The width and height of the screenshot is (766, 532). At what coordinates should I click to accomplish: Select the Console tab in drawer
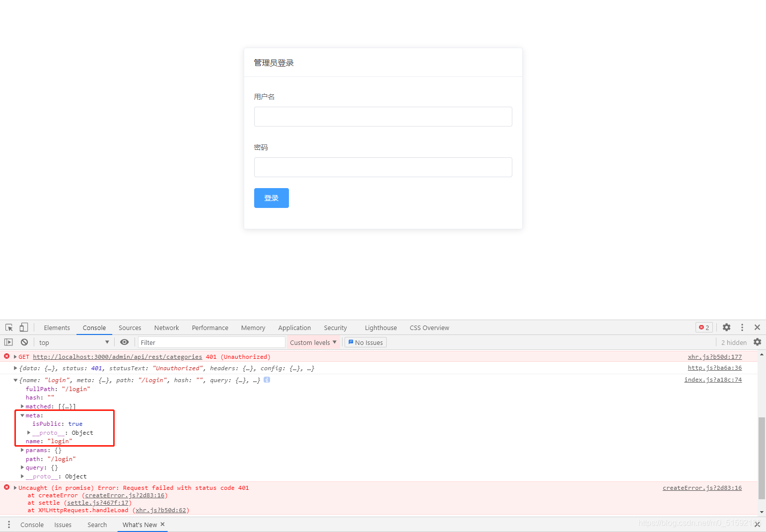point(32,525)
